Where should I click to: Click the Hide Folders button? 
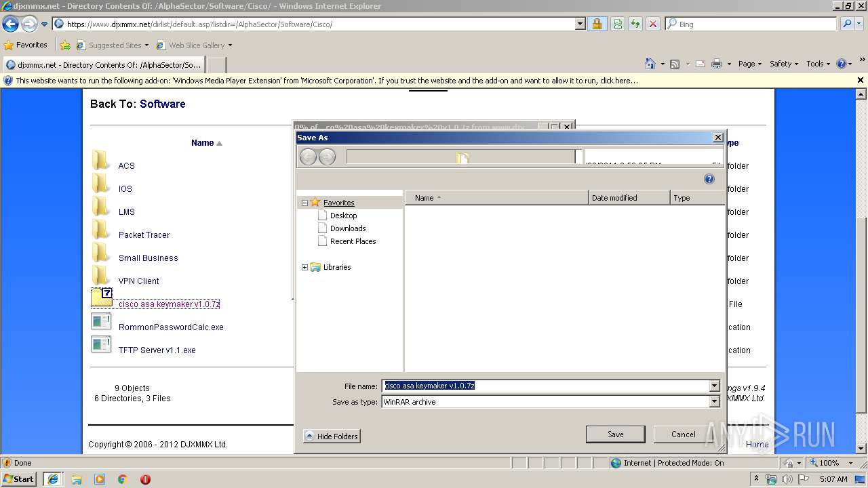pyautogui.click(x=332, y=436)
